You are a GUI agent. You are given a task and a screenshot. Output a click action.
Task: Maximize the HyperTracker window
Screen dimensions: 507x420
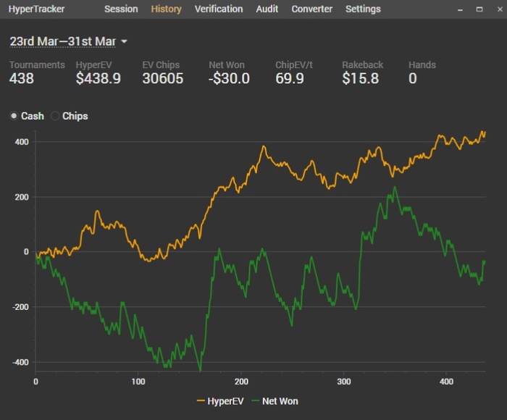click(x=479, y=9)
